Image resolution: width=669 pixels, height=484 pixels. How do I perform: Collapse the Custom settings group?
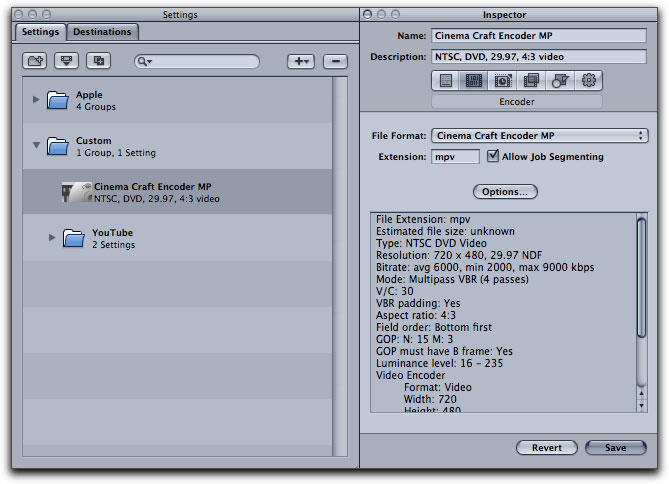pos(36,146)
